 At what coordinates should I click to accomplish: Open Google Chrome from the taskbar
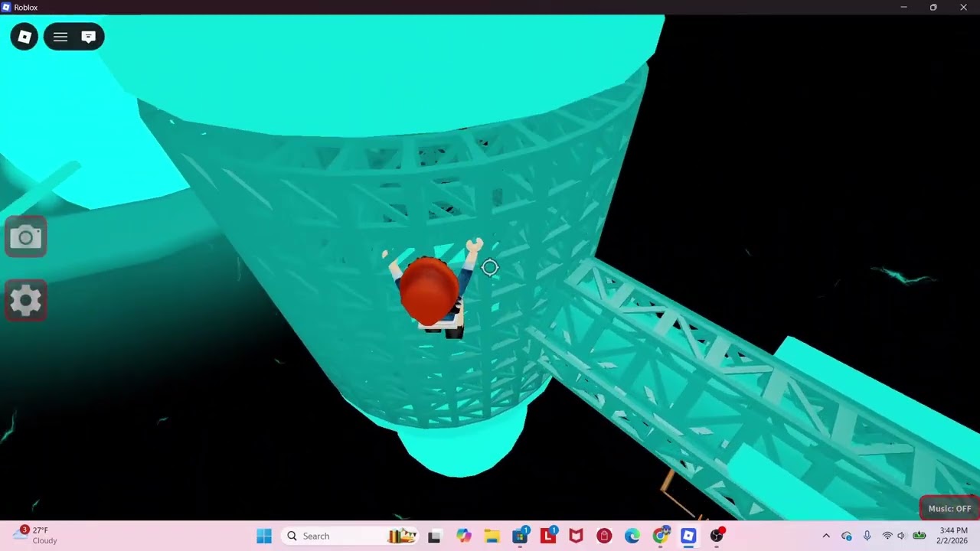pos(661,536)
